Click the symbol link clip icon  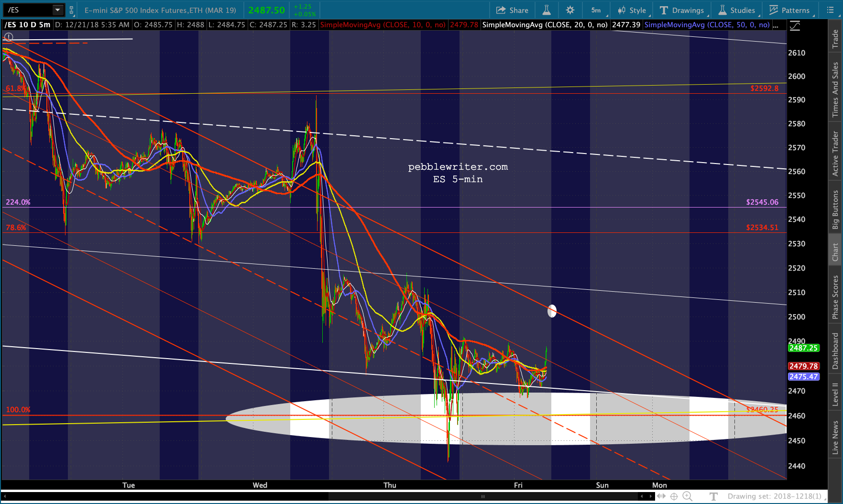coord(72,10)
